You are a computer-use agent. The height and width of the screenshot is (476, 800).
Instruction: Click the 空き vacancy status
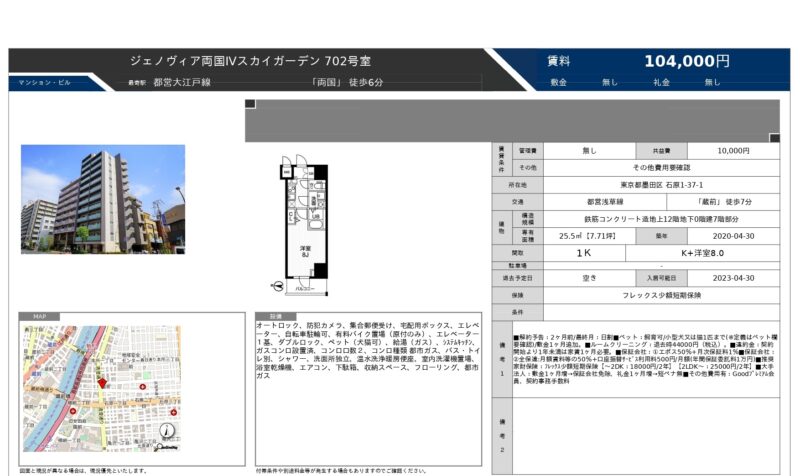click(589, 279)
